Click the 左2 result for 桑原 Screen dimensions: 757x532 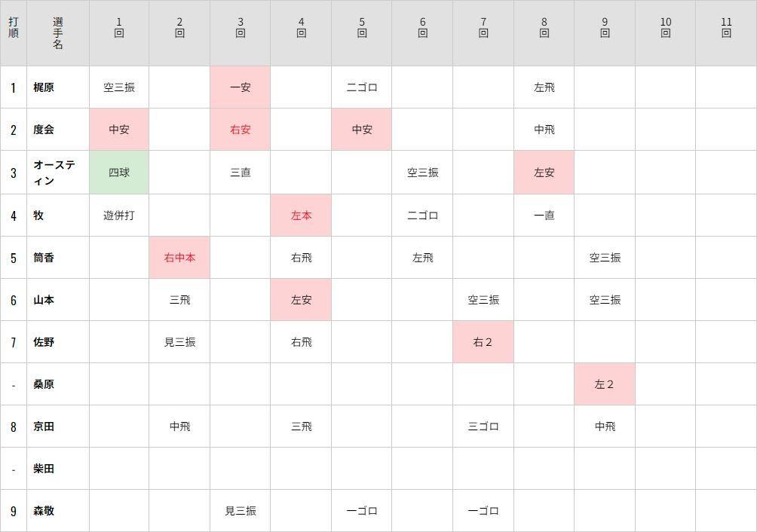click(x=605, y=384)
